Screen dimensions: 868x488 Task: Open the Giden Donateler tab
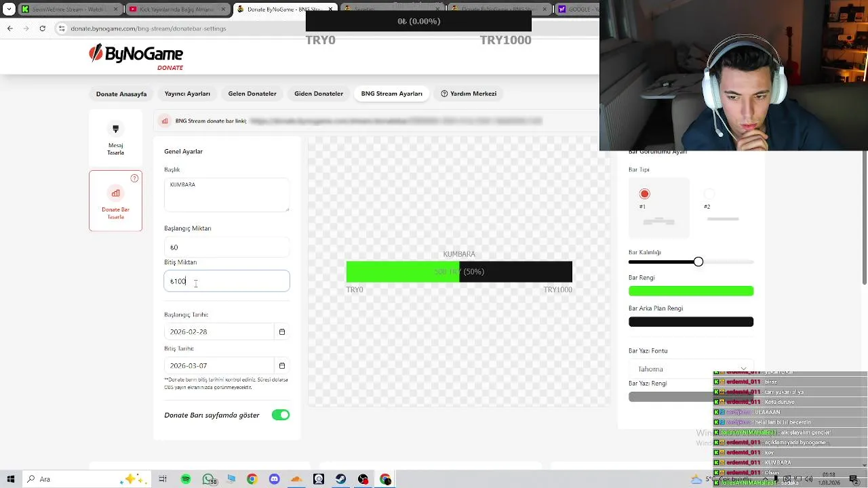(319, 94)
